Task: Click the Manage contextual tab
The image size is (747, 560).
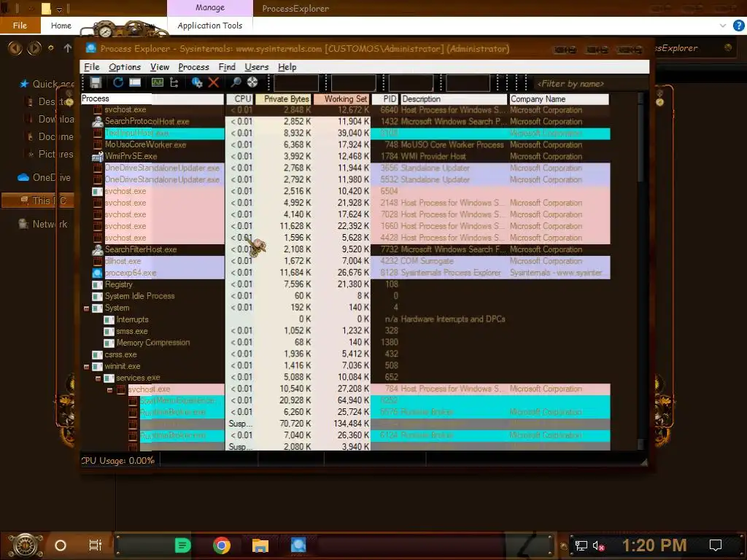Action: pos(209,7)
